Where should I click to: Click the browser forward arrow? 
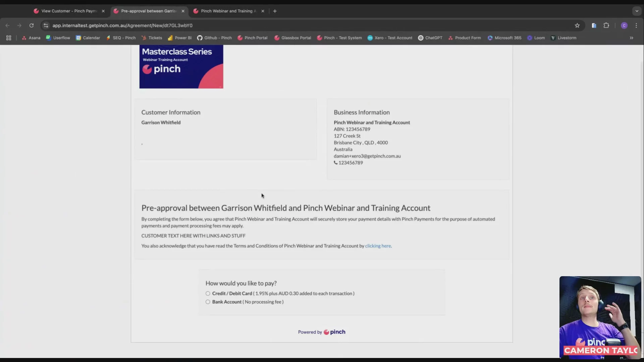[19, 25]
